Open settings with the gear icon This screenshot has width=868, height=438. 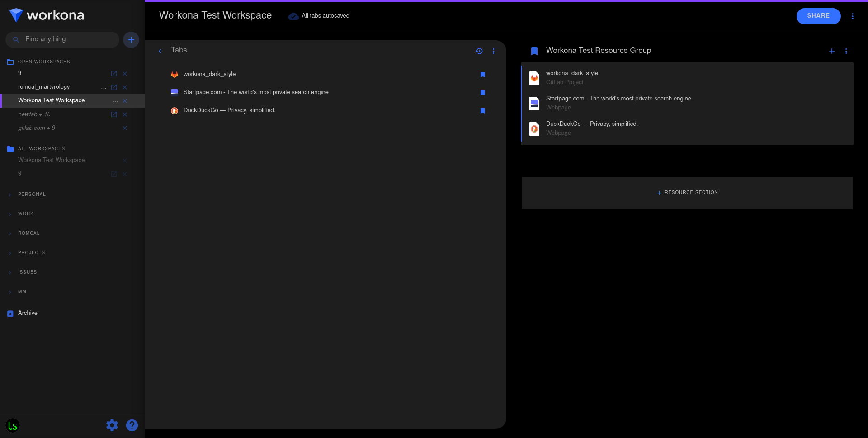coord(112,425)
